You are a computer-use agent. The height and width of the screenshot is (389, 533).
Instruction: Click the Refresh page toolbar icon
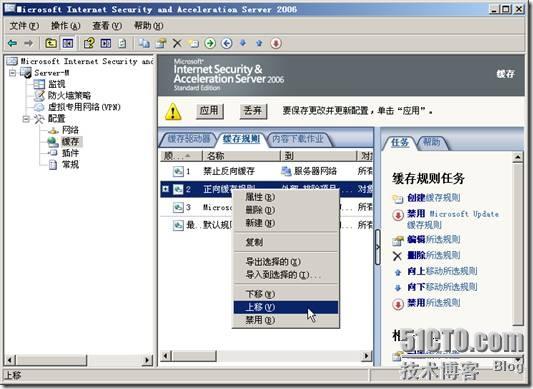click(x=122, y=43)
